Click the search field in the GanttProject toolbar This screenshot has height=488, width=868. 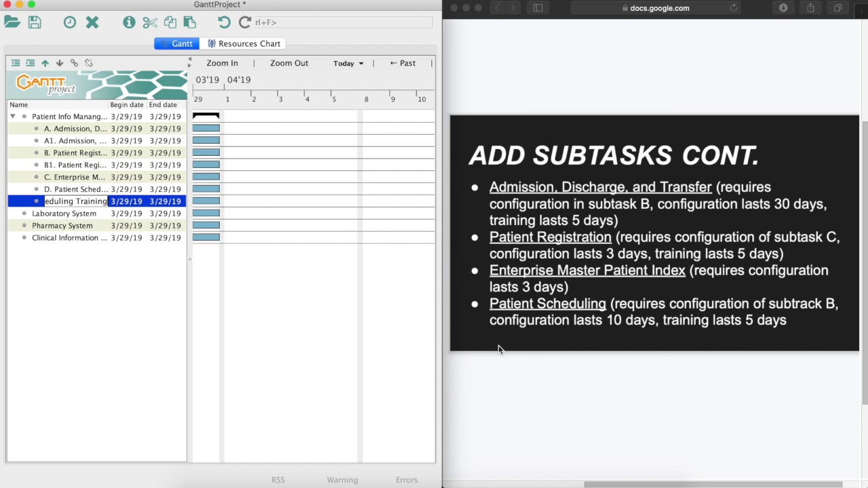(343, 22)
